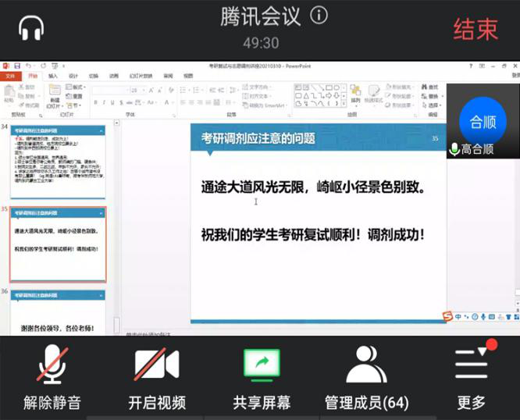Click the 新建幻灯片 icon in ribbon
520x420 pixels.
[54, 94]
